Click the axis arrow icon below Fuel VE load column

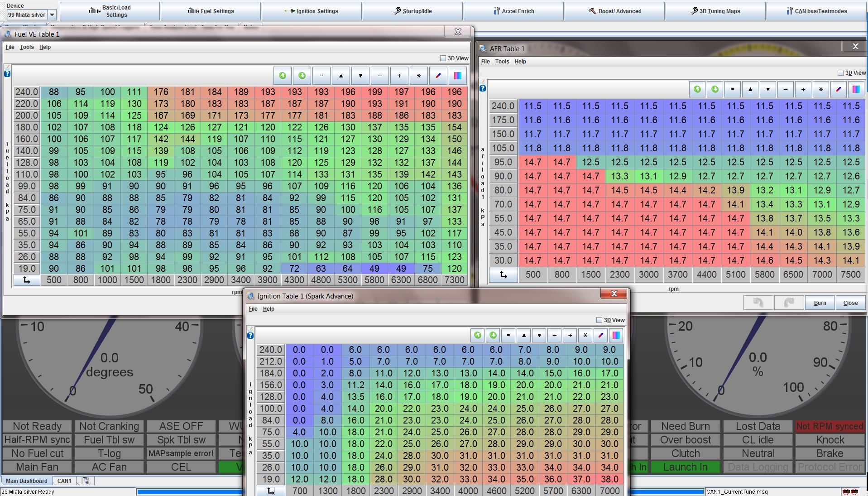(x=27, y=280)
